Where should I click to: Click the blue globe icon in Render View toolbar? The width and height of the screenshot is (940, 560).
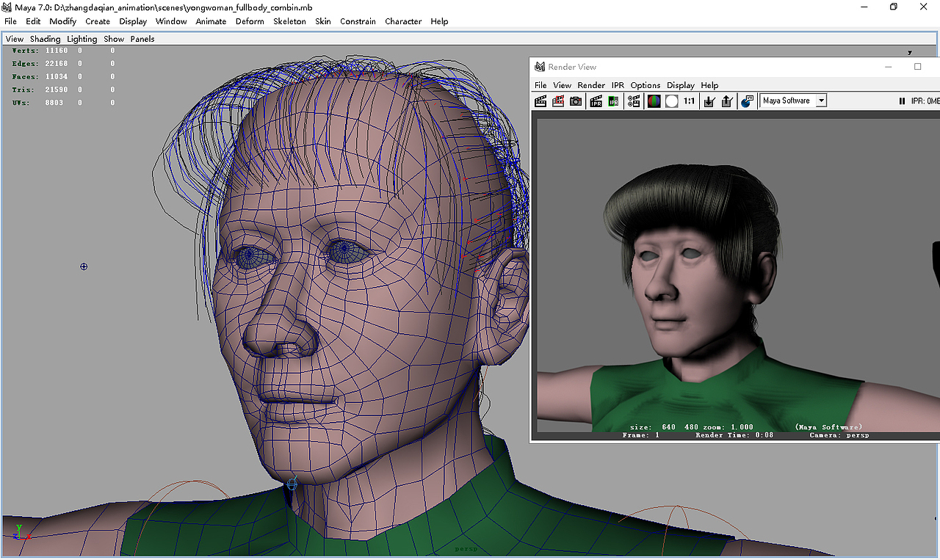tap(747, 101)
